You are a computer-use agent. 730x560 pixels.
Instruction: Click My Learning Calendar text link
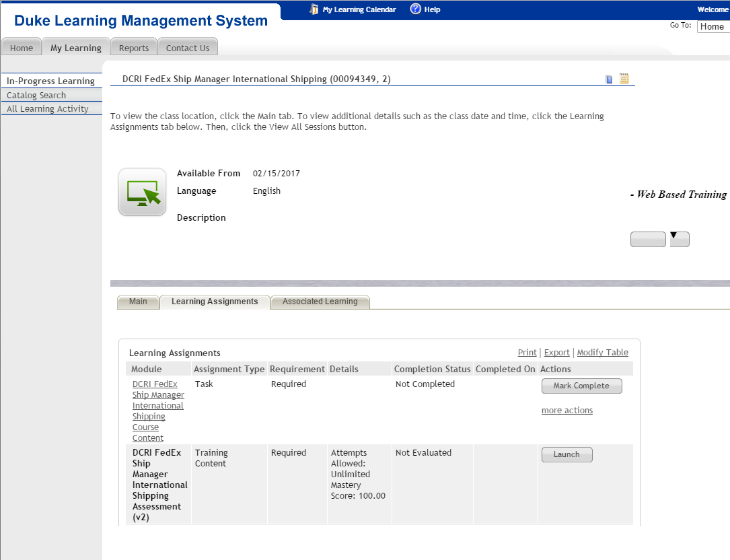359,9
